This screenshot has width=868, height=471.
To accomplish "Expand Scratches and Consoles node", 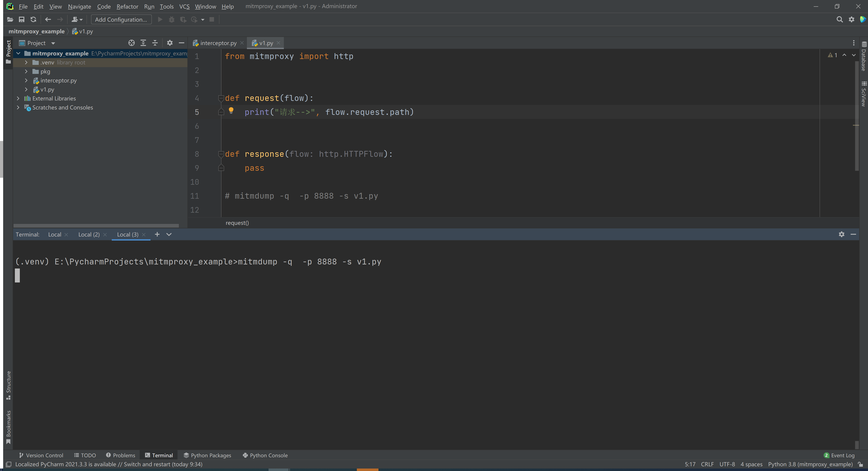I will (x=18, y=107).
